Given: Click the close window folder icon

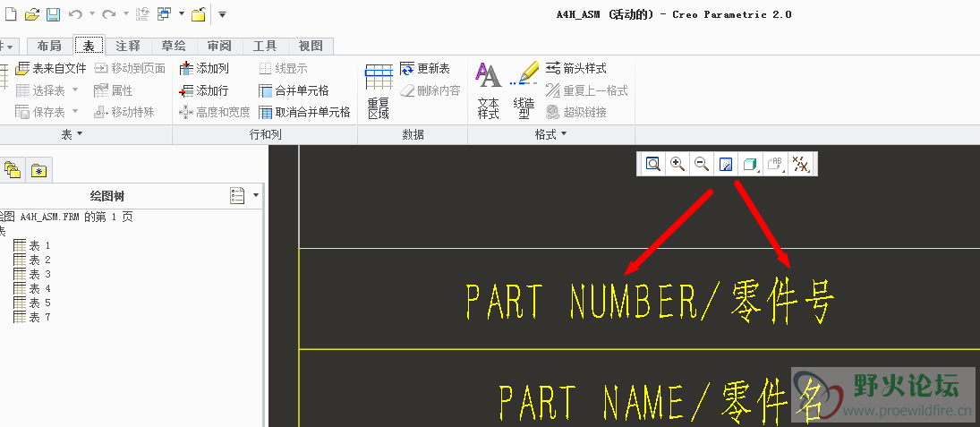Looking at the screenshot, I should pos(199,13).
